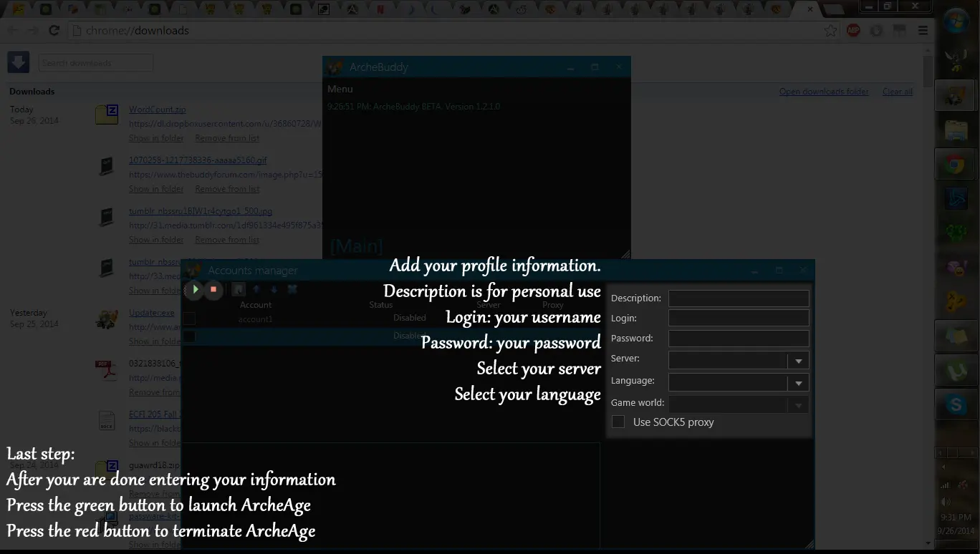The image size is (980, 554).
Task: Click the move account down arrow
Action: click(x=274, y=290)
